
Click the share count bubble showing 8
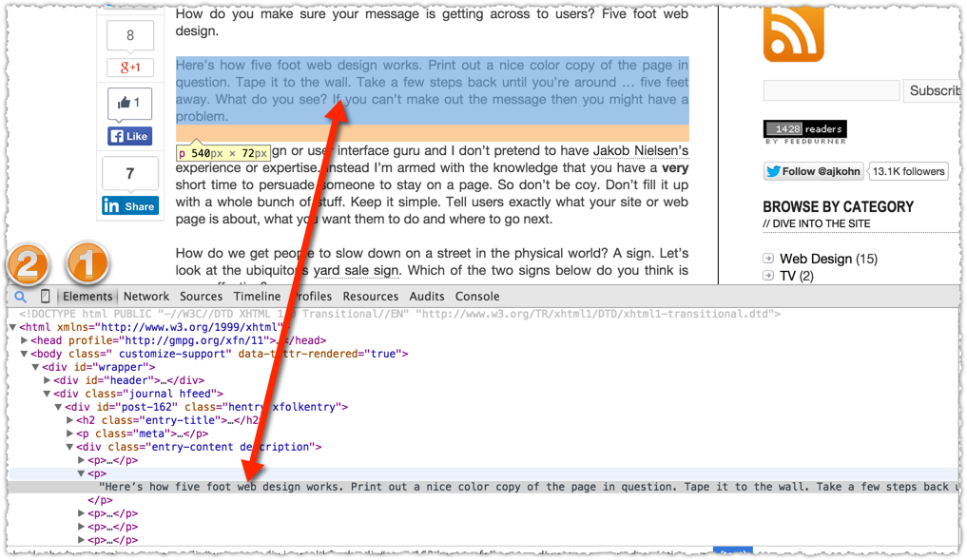(130, 36)
